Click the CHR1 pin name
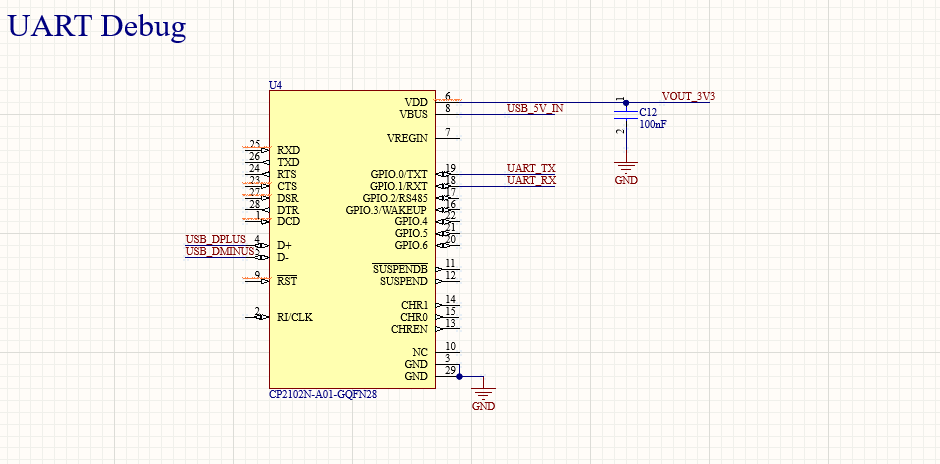 [414, 305]
